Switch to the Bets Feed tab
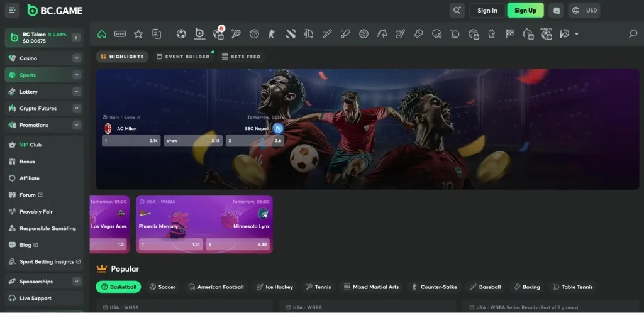 coord(241,57)
